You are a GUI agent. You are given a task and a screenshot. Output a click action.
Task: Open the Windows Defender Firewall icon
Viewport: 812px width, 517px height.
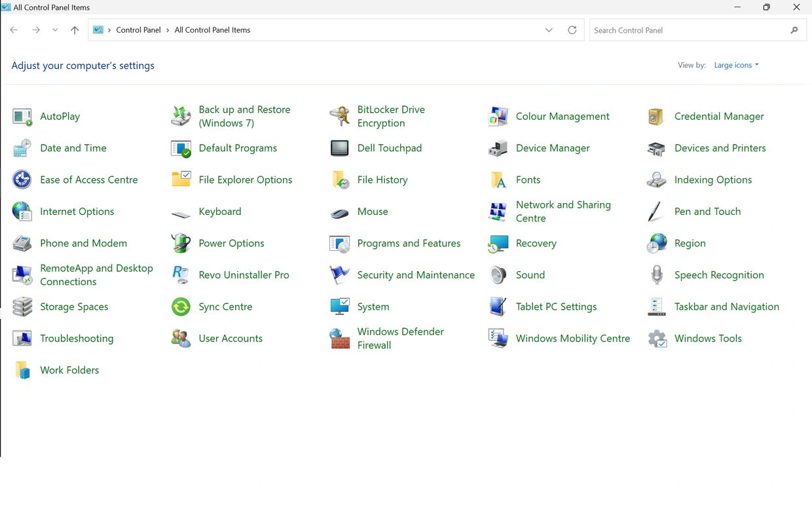click(x=339, y=339)
